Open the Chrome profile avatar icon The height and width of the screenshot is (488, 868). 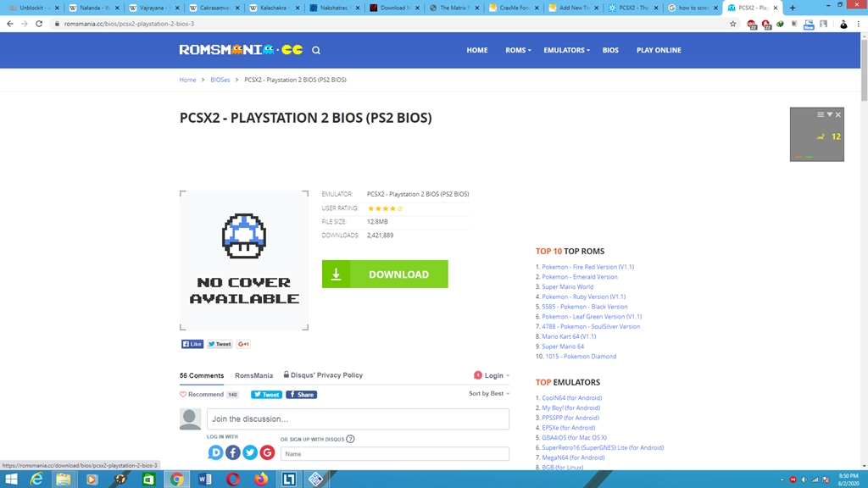(x=843, y=24)
